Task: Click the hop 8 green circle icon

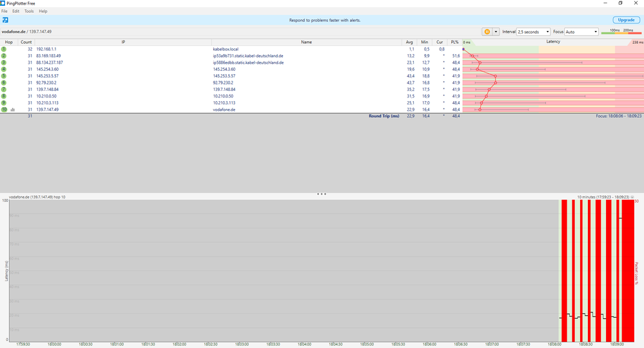Action: (4, 96)
